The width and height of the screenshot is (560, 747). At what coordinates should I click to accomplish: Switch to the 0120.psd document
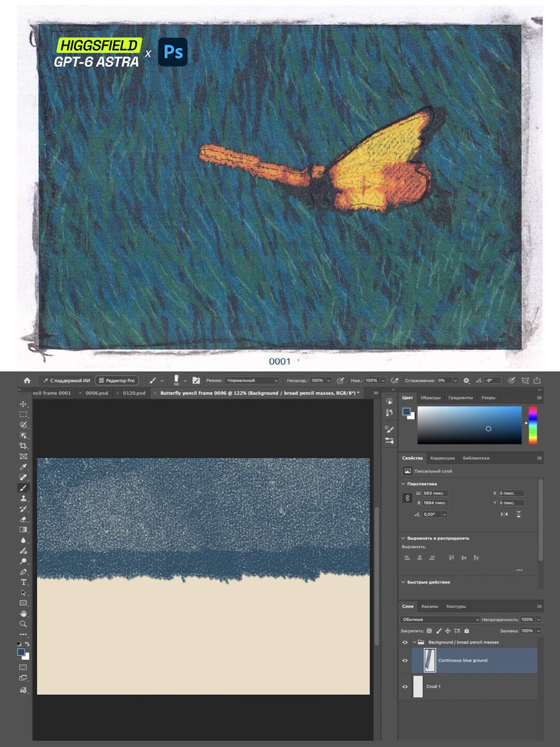click(134, 393)
